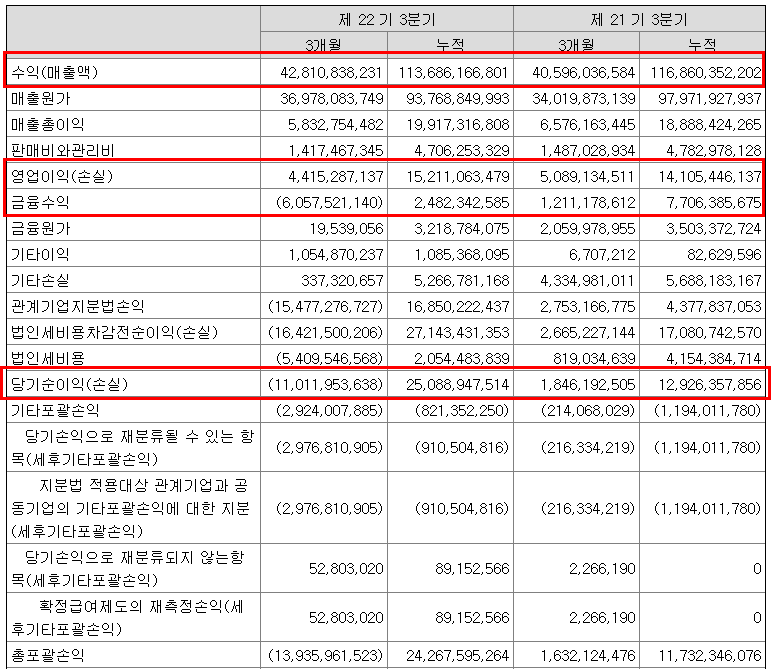Select net income value 12,926,357,856

tap(710, 384)
